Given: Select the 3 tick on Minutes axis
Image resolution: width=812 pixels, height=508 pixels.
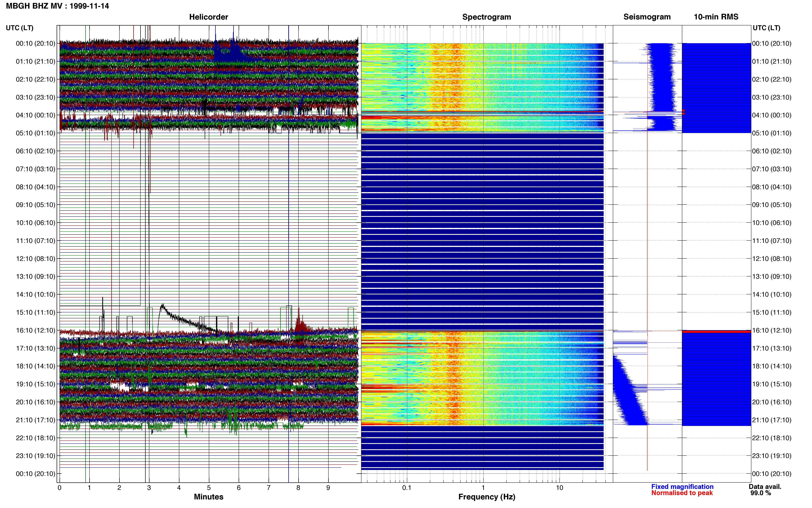Looking at the screenshot, I should [149, 488].
